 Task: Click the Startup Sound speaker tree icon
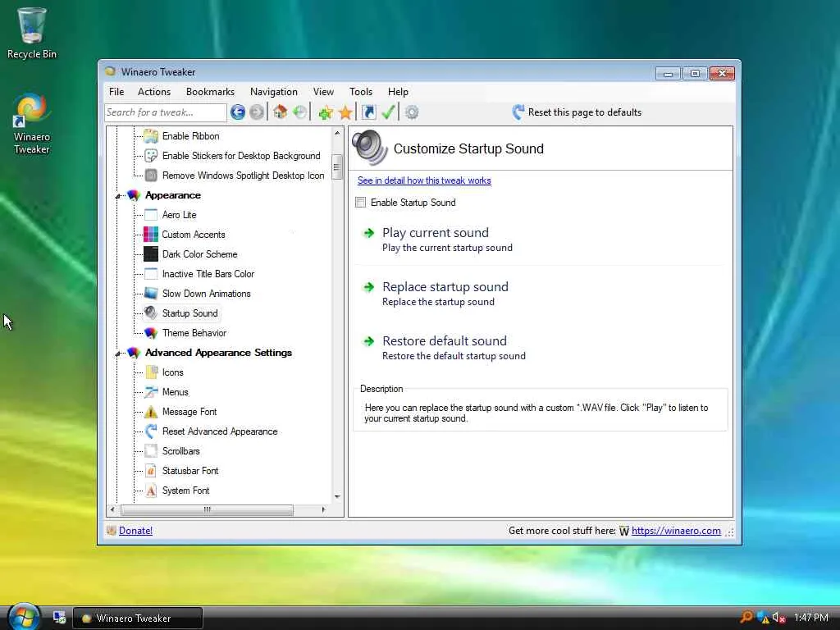[x=151, y=313]
